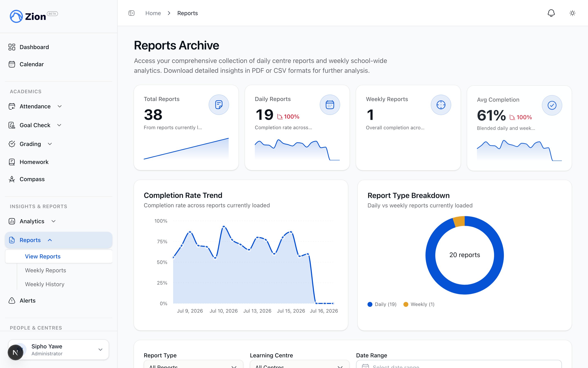Click the Total Reports card note icon
This screenshot has width=588, height=368.
(219, 105)
